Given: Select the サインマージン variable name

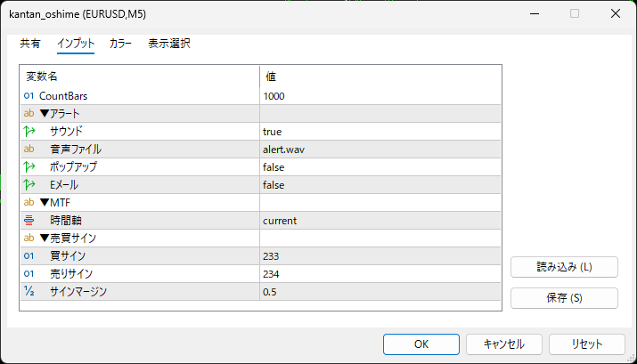Looking at the screenshot, I should 78,292.
